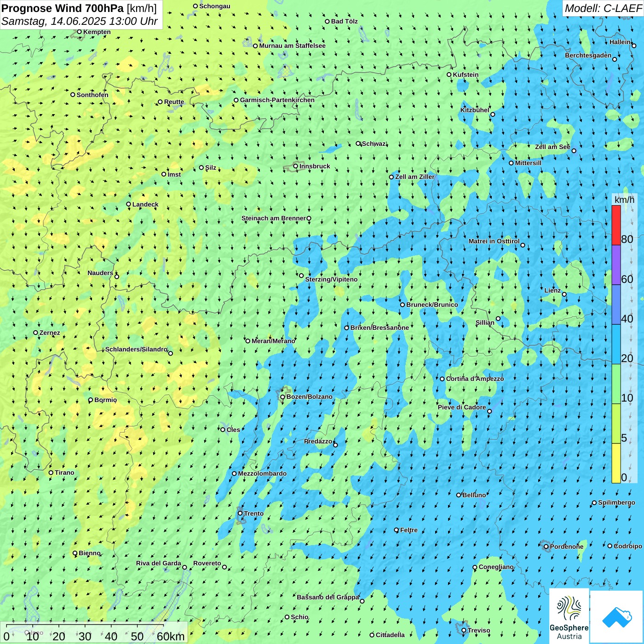Click the Hallein city label
This screenshot has height=644, width=644.
click(x=620, y=42)
